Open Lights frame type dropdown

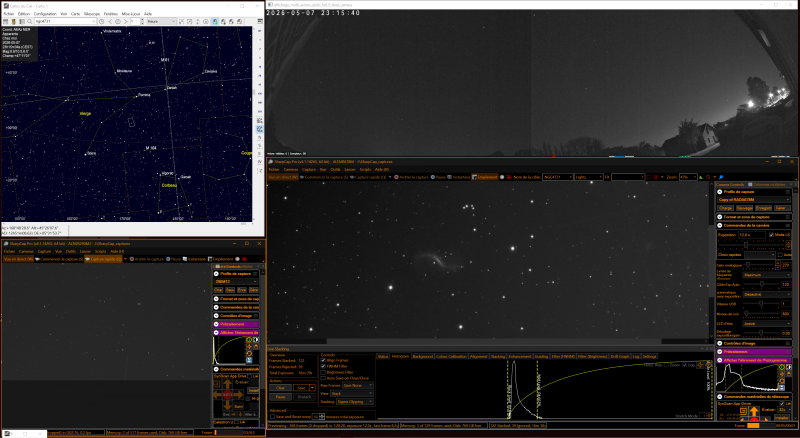pos(589,177)
